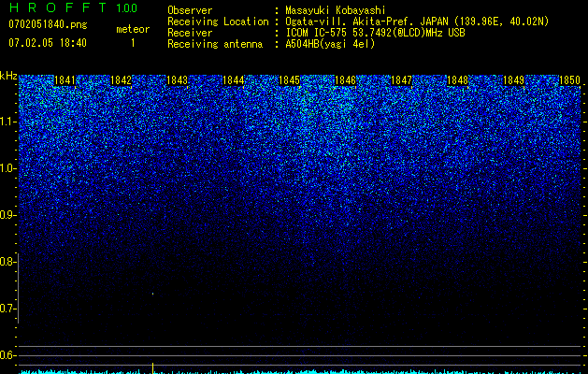Click the meteor count value 1
This screenshot has width=588, height=374.
tap(133, 43)
